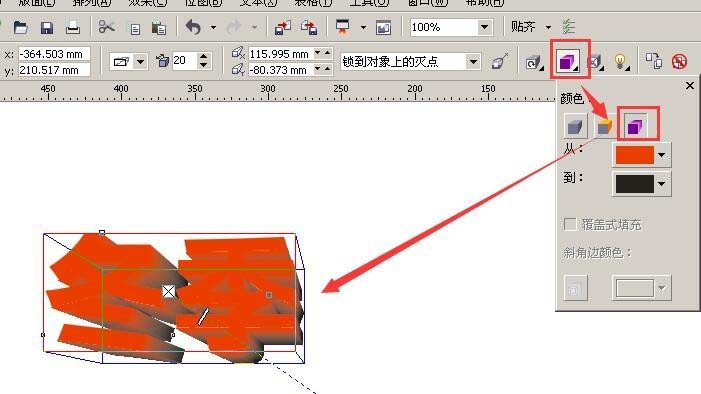Click the black 到 color swatch

[x=634, y=184]
